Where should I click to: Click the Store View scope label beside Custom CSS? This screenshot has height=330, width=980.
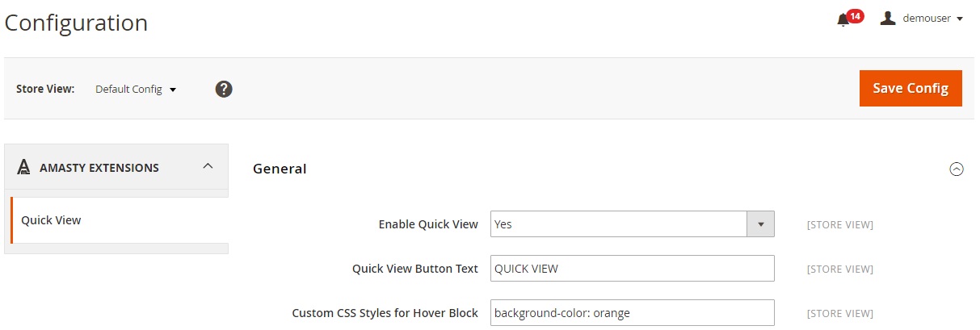pos(839,313)
